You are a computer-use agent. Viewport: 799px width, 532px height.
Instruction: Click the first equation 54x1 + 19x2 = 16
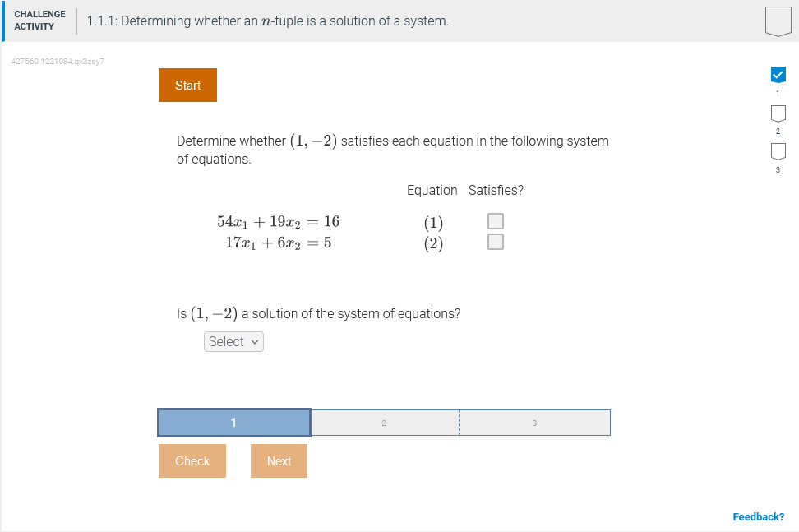click(x=278, y=222)
